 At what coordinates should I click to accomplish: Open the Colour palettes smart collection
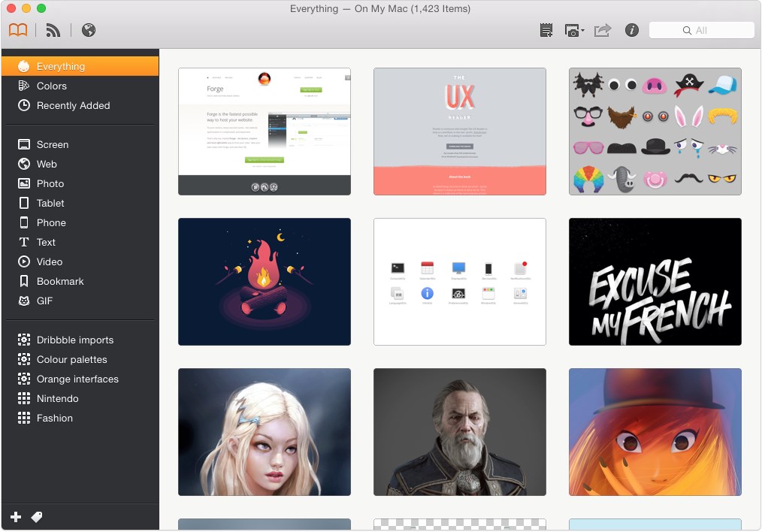(80, 359)
